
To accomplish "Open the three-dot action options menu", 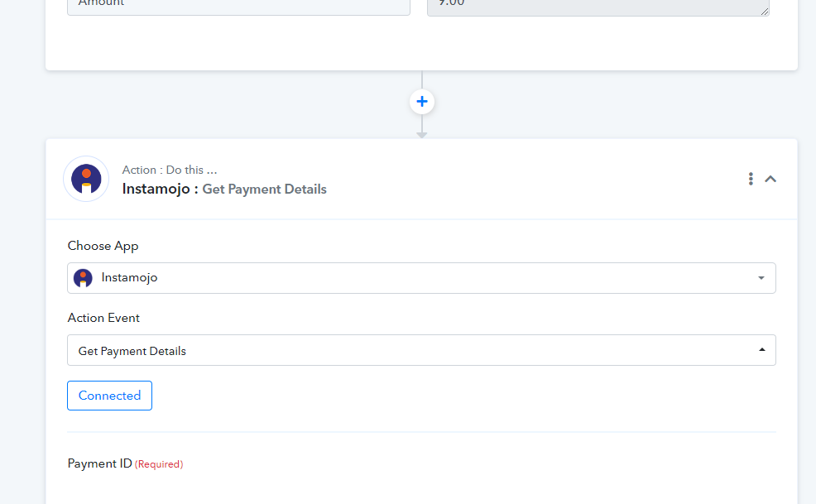I will pyautogui.click(x=751, y=179).
